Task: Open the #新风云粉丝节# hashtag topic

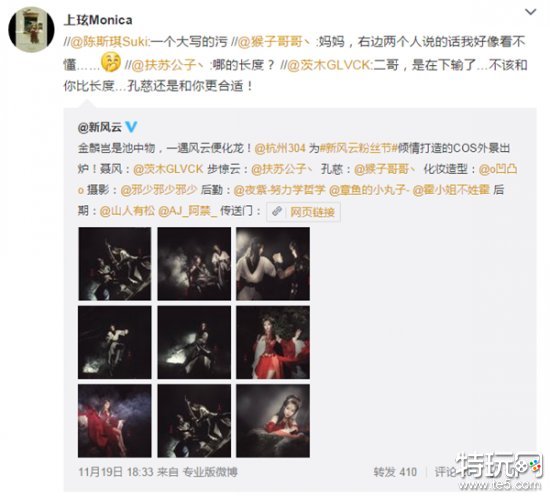Action: pos(356,148)
